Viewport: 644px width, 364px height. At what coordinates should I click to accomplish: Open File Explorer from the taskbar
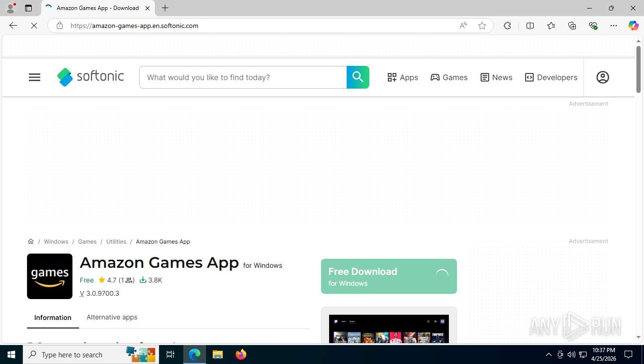coord(218,355)
